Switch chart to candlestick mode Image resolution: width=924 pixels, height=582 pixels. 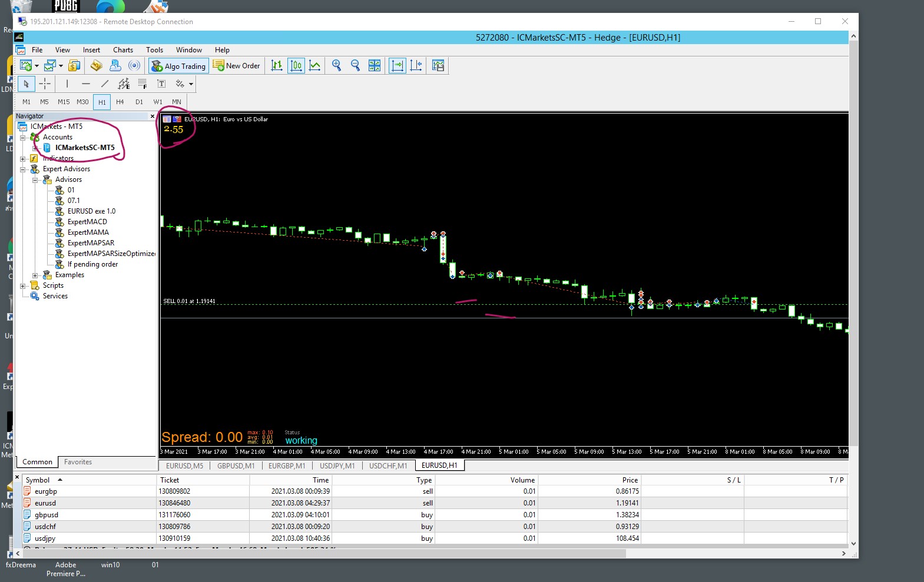click(296, 65)
